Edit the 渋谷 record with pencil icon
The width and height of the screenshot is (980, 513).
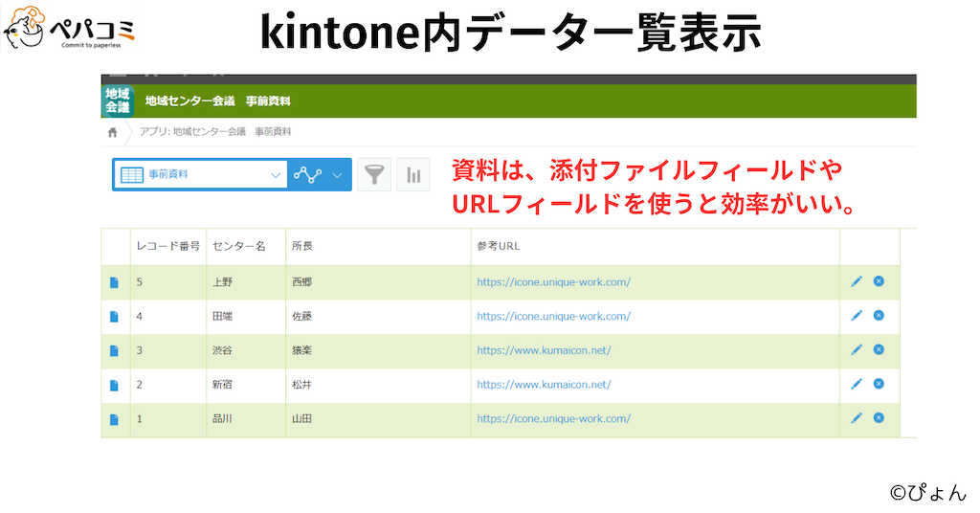[857, 349]
